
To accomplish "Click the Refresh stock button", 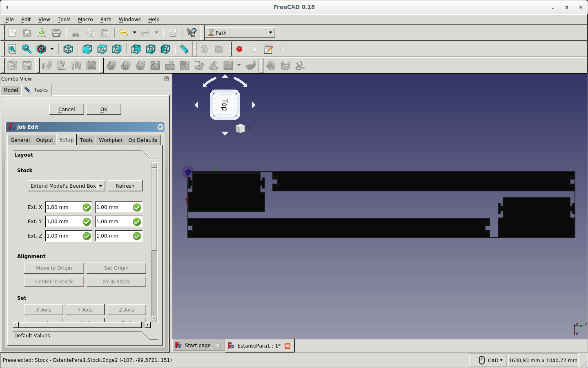I will click(125, 186).
